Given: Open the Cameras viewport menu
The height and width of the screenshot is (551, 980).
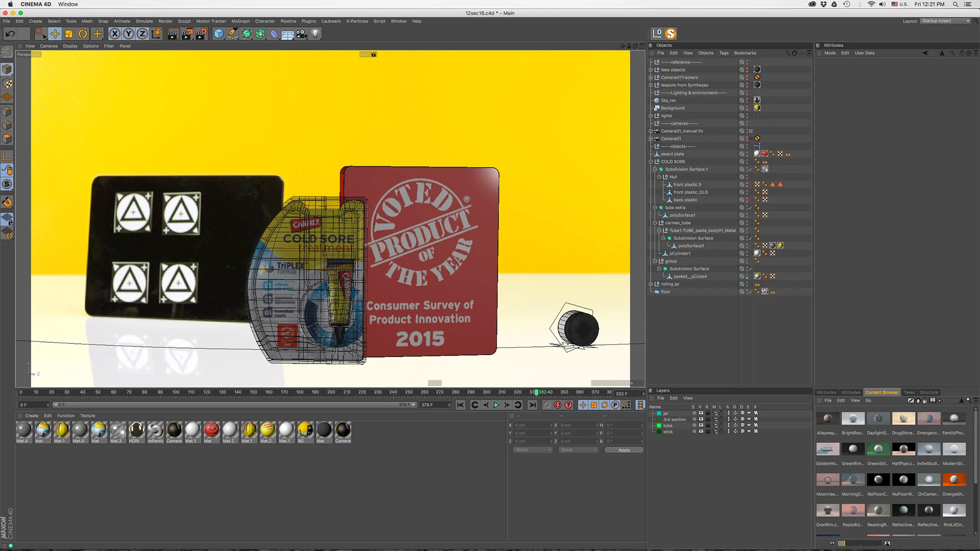Looking at the screenshot, I should point(49,46).
